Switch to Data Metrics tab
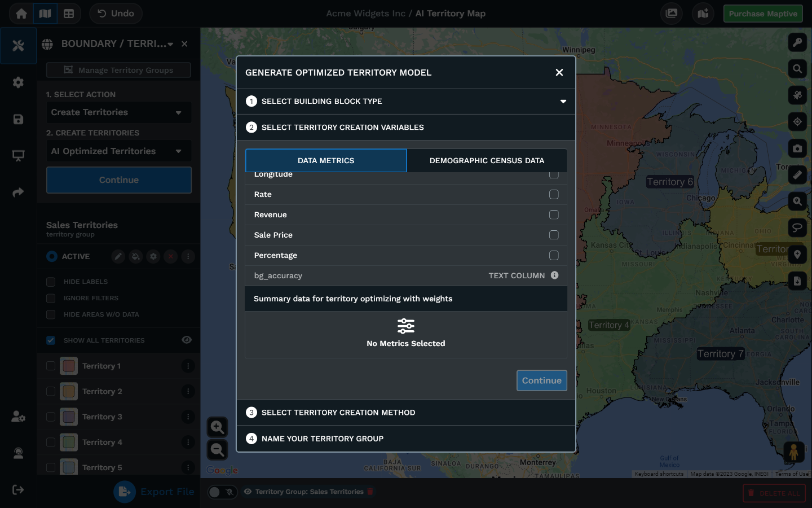 coord(326,161)
